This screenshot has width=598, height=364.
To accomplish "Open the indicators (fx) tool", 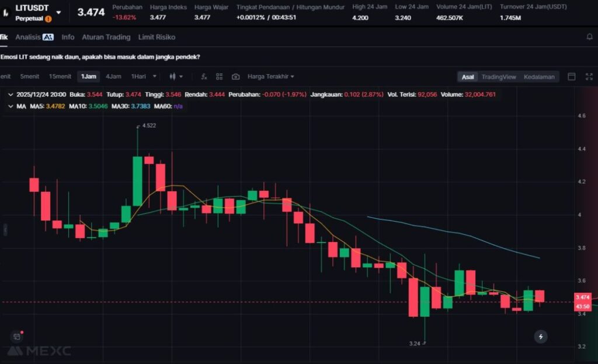I will 204,76.
